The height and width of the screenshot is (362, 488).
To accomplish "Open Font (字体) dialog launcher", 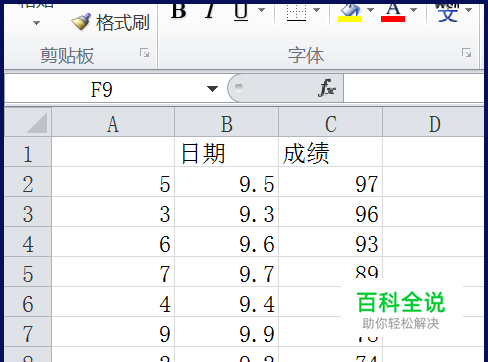I will (467, 53).
